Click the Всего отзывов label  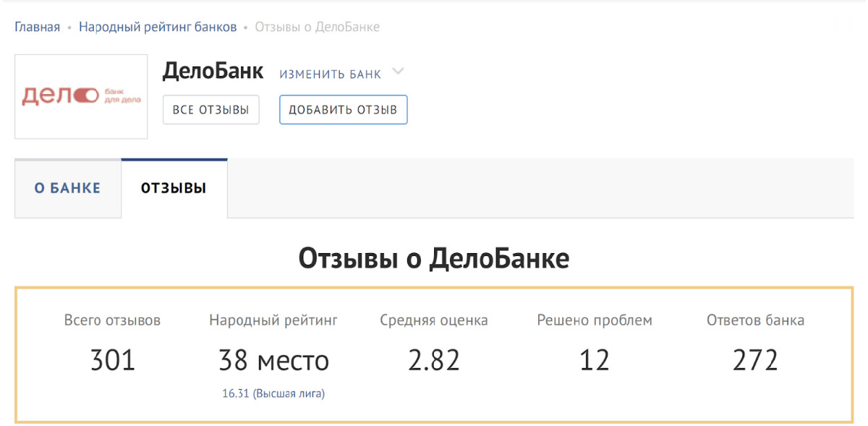pos(112,320)
